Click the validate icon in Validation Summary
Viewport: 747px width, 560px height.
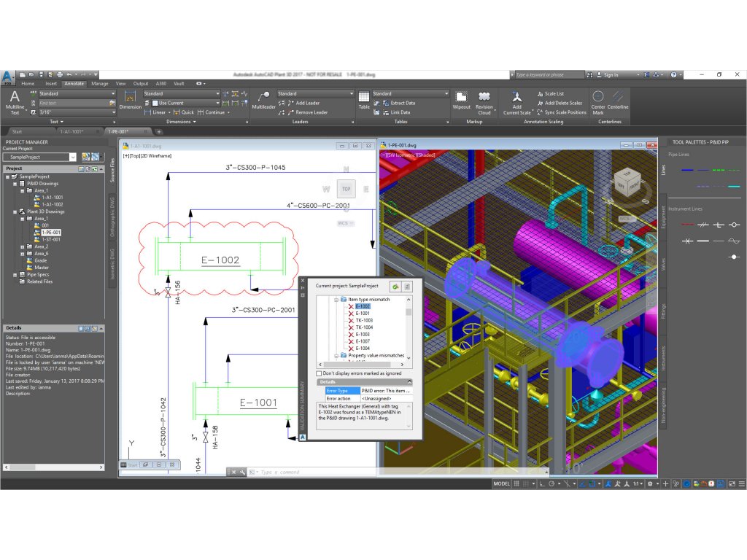[395, 287]
